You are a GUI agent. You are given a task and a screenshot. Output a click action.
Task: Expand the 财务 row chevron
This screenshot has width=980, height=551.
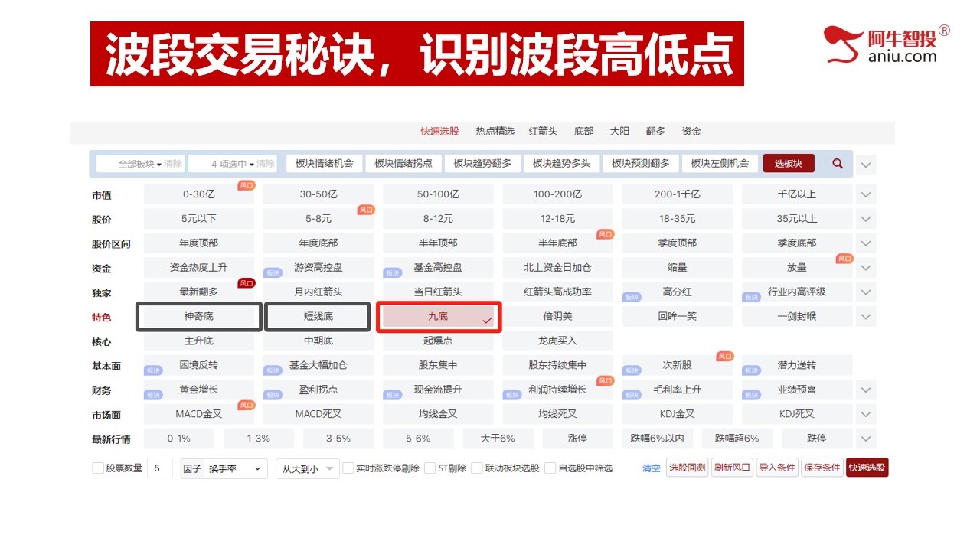[x=866, y=390]
